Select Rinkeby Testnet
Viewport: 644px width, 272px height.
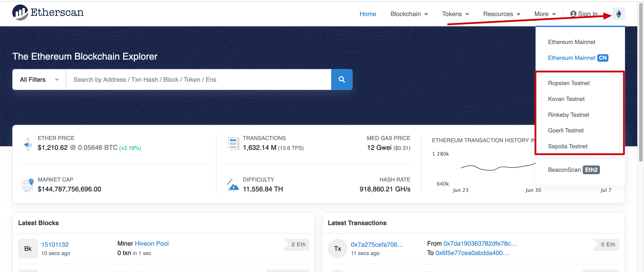coord(568,115)
